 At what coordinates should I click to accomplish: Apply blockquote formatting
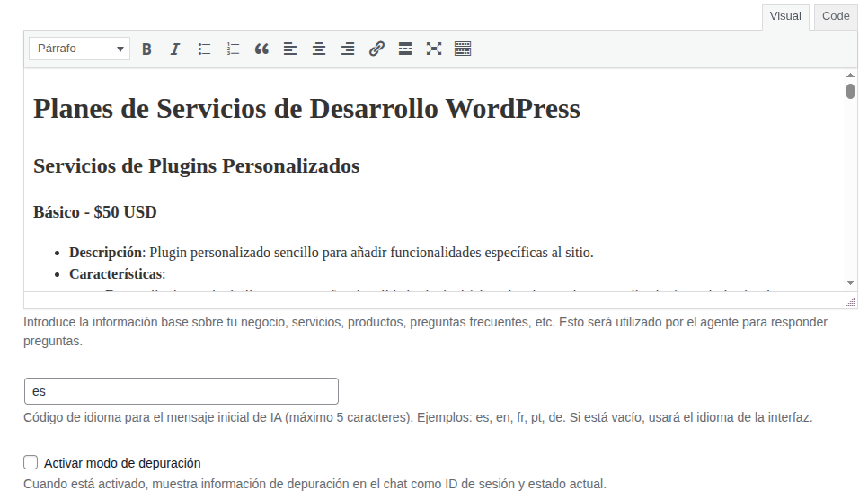tap(261, 49)
